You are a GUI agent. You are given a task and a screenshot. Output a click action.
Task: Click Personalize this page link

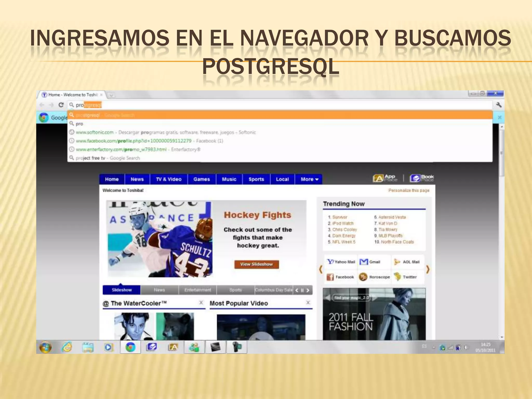point(409,190)
